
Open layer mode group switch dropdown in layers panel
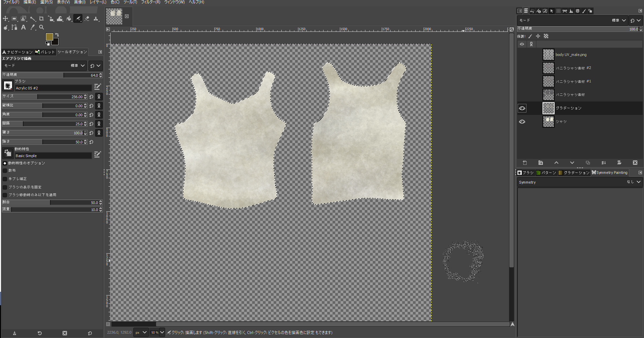[635, 20]
